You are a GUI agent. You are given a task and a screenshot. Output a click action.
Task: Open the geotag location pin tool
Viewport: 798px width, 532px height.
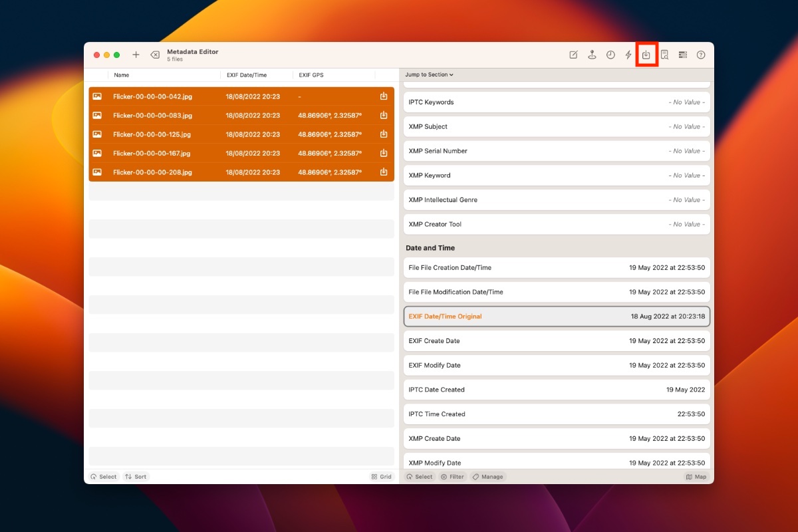coord(592,55)
